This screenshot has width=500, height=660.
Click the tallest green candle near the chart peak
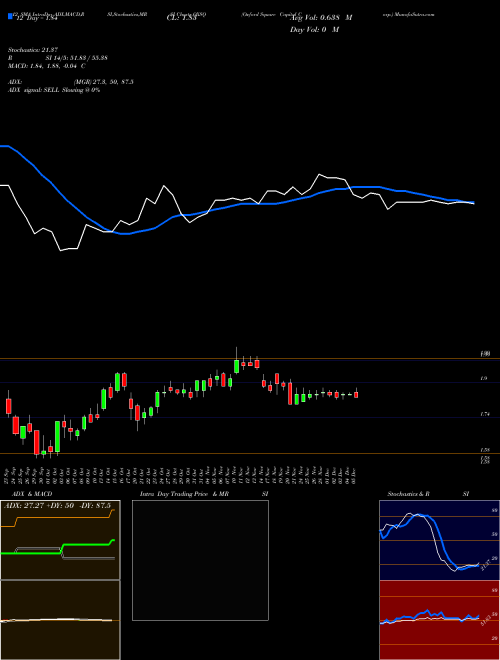pyautogui.click(x=237, y=366)
